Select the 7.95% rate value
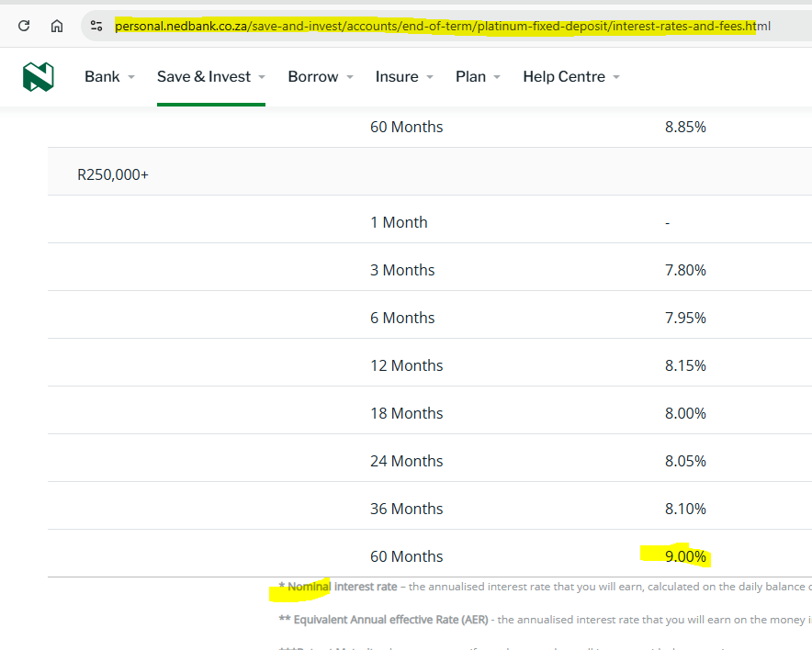This screenshot has width=812, height=650. (685, 318)
